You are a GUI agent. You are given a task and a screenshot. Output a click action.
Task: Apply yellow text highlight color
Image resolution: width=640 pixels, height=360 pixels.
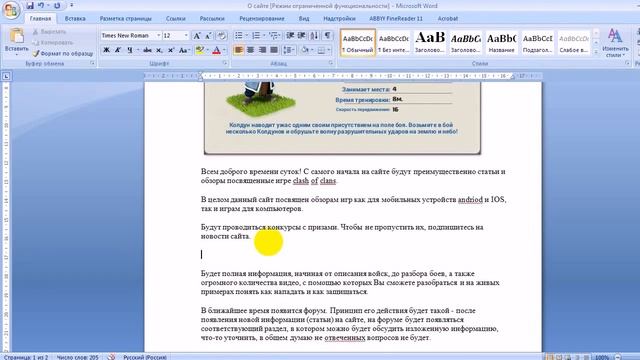(x=200, y=50)
